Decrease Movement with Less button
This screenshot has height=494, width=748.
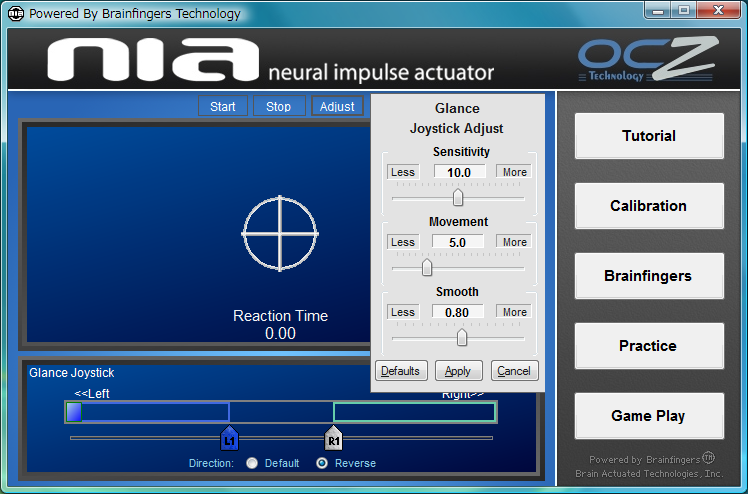click(x=403, y=242)
